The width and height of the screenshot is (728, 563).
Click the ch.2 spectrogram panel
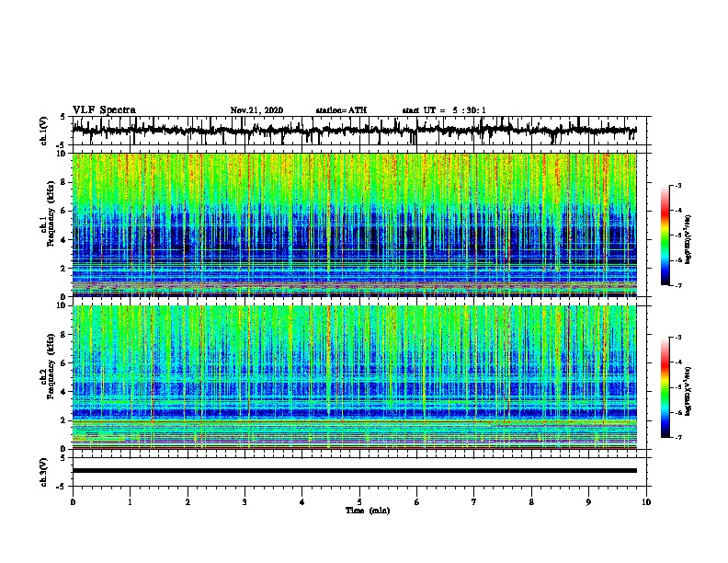click(x=354, y=377)
